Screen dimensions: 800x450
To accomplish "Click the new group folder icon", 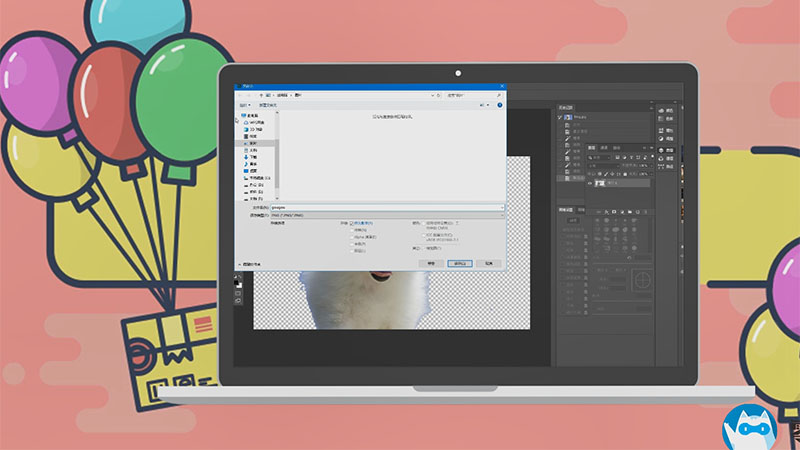I will click(x=629, y=210).
